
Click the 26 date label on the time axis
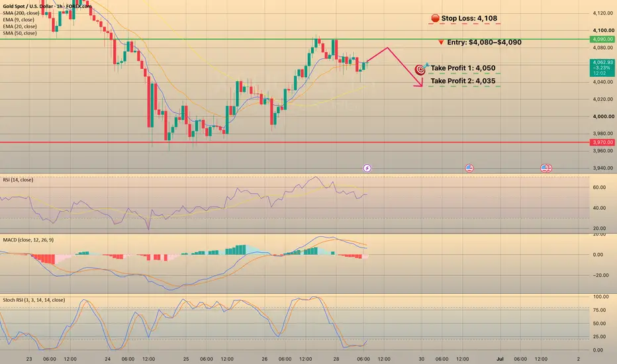click(264, 359)
